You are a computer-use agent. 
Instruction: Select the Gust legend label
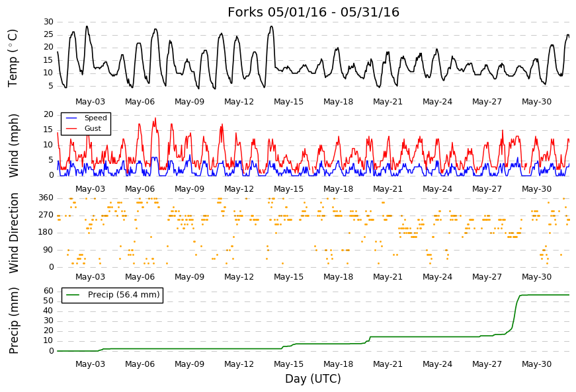pos(93,128)
